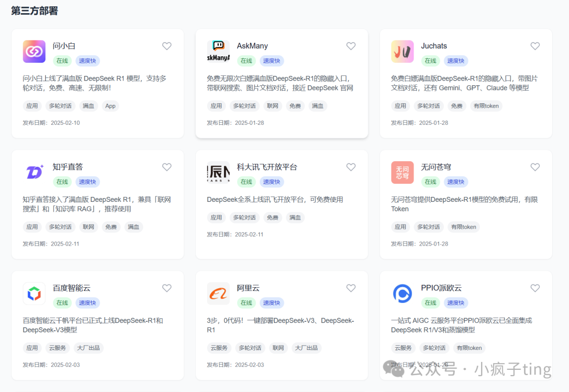Favorite 阿里云 with the heart icon

[351, 288]
